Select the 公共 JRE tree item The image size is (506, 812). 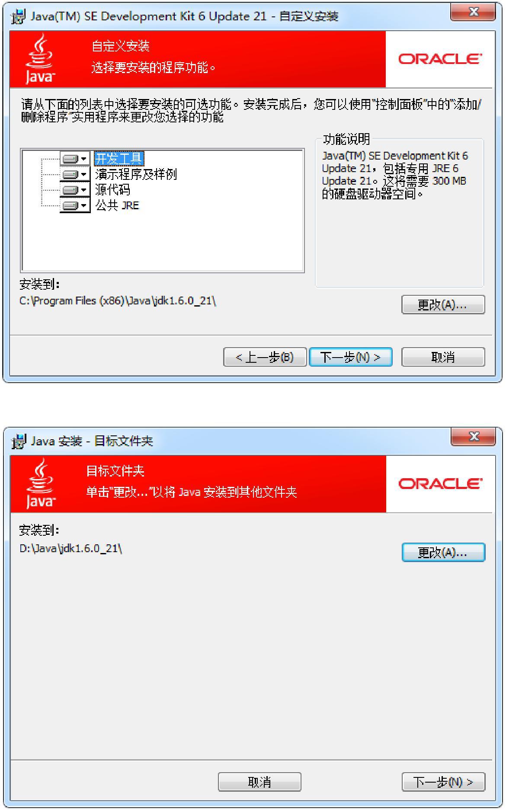(x=117, y=205)
